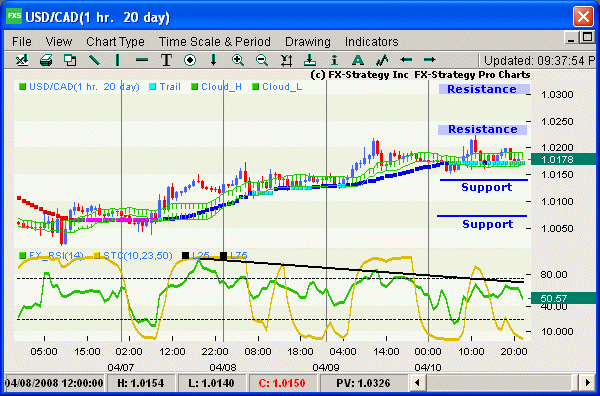Click the lower Resistance label near 1.0250

(x=483, y=129)
